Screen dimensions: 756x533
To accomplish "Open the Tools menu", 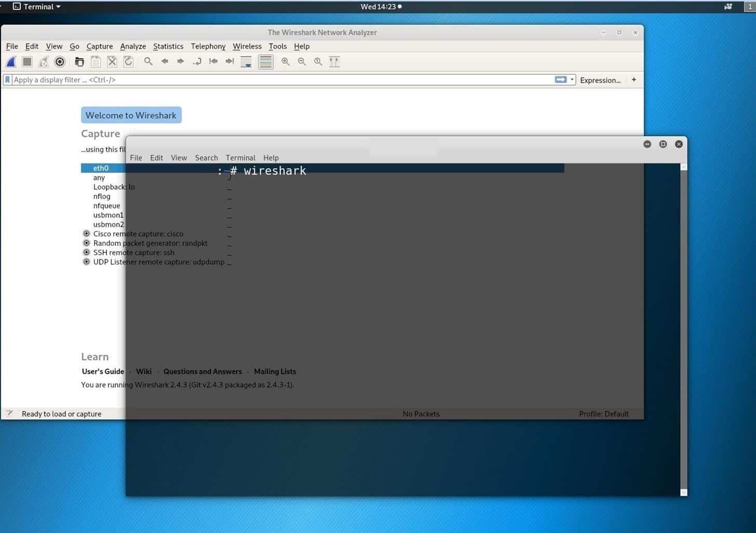I will pos(278,46).
